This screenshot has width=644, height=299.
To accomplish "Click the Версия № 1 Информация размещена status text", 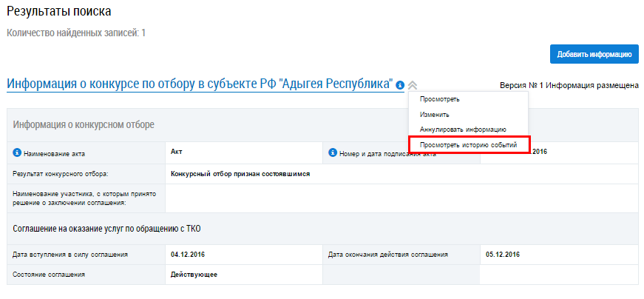I will pyautogui.click(x=569, y=86).
